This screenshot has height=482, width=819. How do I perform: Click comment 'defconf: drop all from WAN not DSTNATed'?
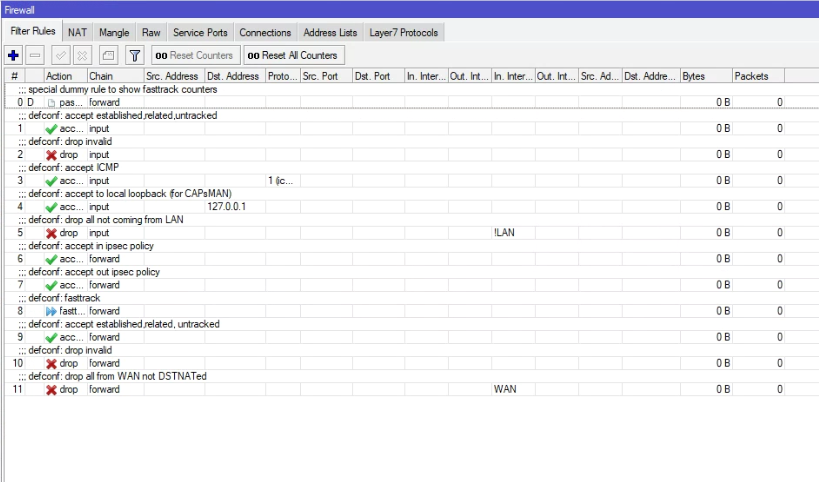click(118, 376)
